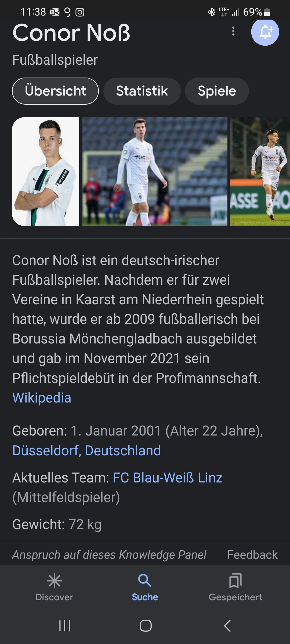Tap the Suche magnifier icon
Screen dimensions: 290x644
[x=145, y=581]
